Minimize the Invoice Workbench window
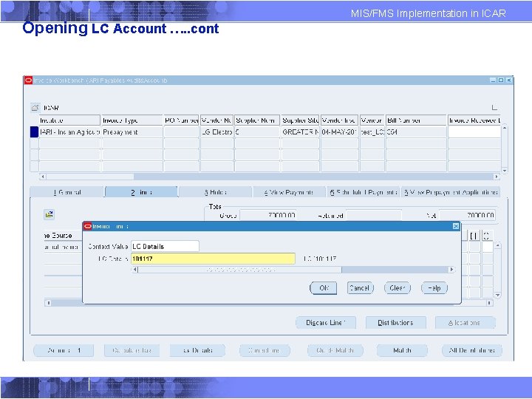The image size is (532, 399). (x=493, y=80)
